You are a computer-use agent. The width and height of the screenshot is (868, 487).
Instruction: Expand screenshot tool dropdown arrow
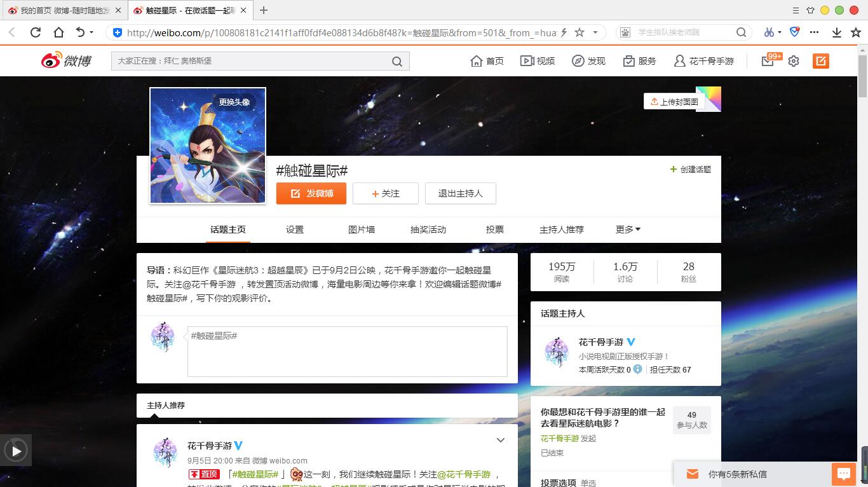(780, 32)
